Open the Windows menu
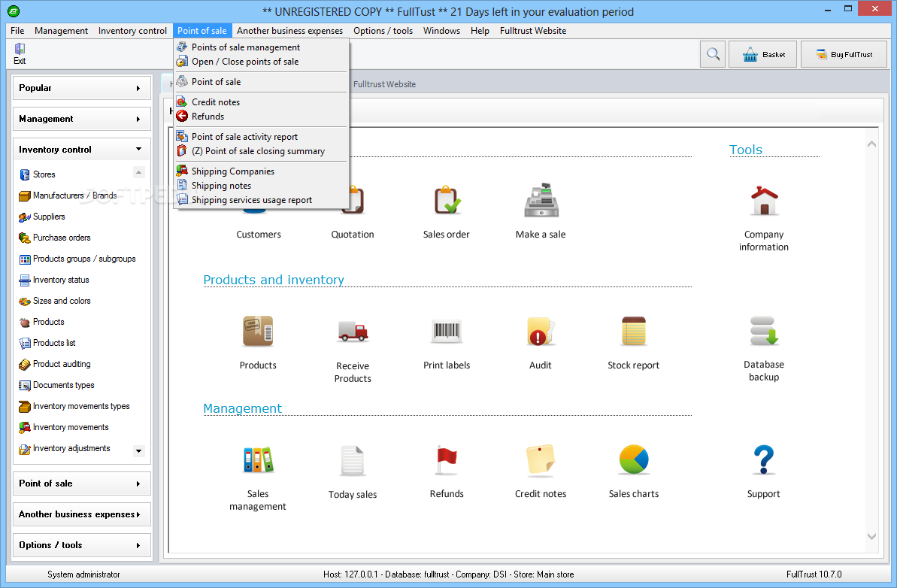 (x=441, y=31)
